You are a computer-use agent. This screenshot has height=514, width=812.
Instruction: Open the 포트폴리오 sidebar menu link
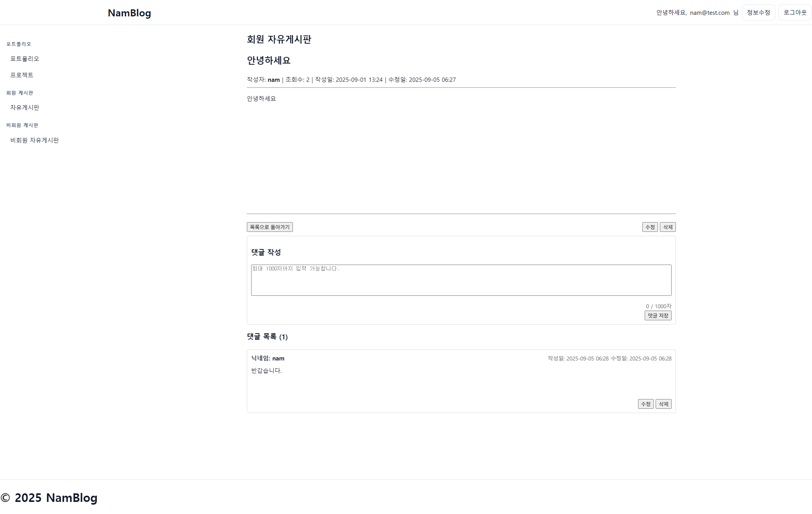pos(25,58)
